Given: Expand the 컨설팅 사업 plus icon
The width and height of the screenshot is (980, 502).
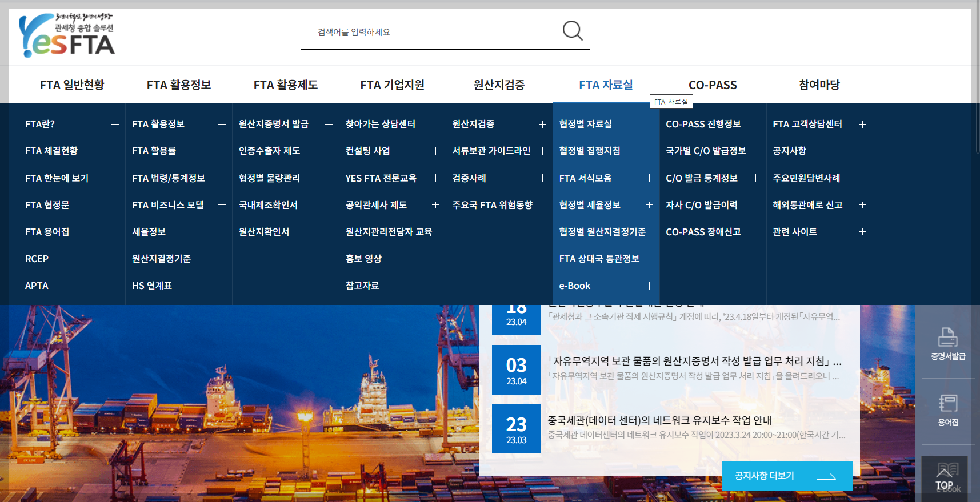Looking at the screenshot, I should (x=435, y=151).
